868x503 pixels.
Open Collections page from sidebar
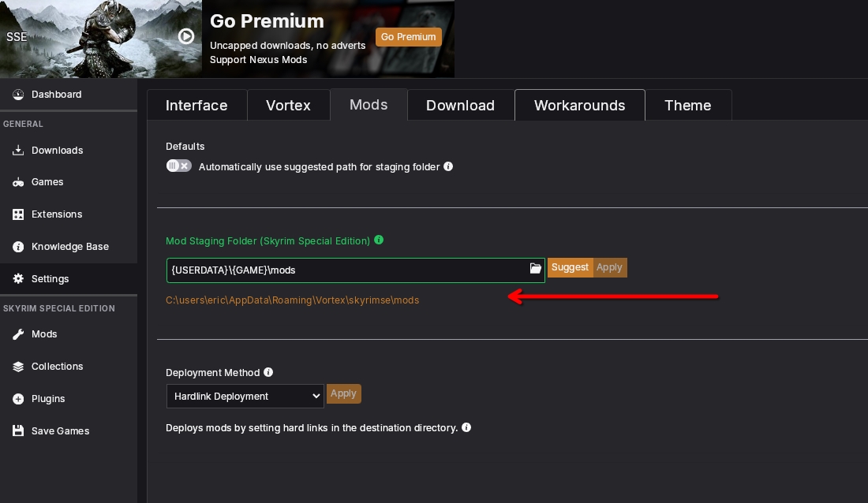(69, 367)
